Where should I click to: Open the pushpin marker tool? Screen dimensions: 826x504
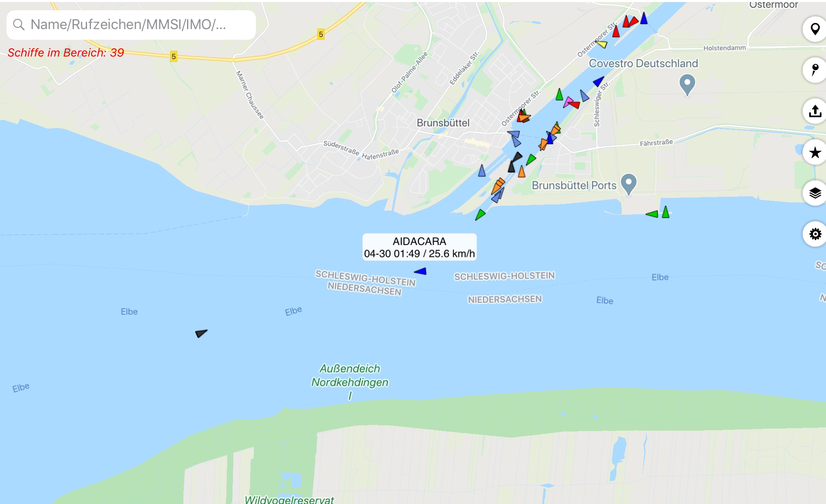click(815, 70)
